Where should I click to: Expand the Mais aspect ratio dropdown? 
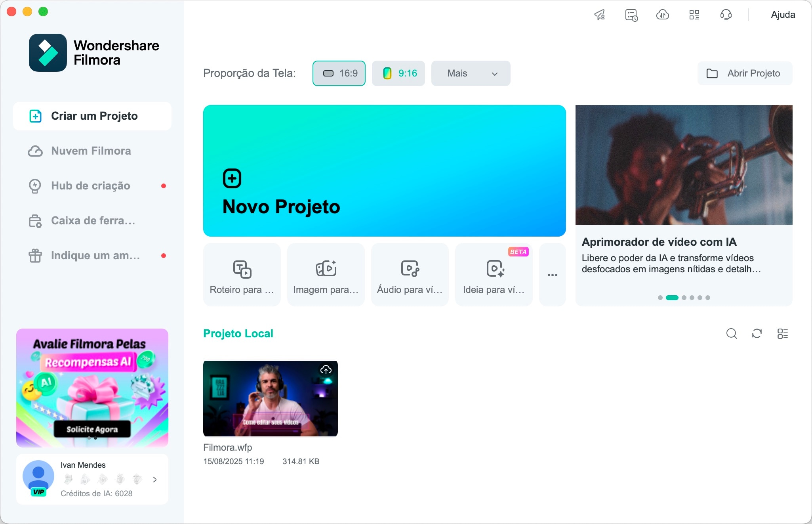pyautogui.click(x=471, y=73)
